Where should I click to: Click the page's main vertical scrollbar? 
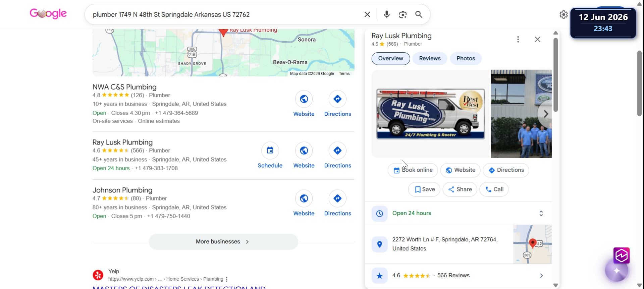point(640,83)
